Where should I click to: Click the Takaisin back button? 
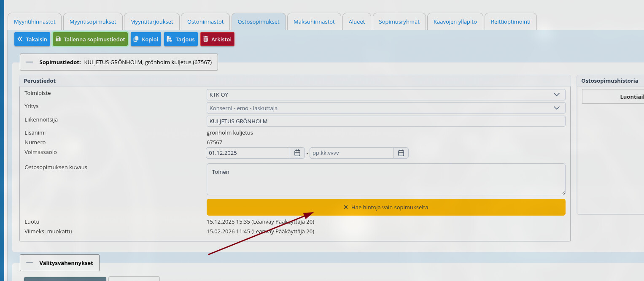[32, 39]
